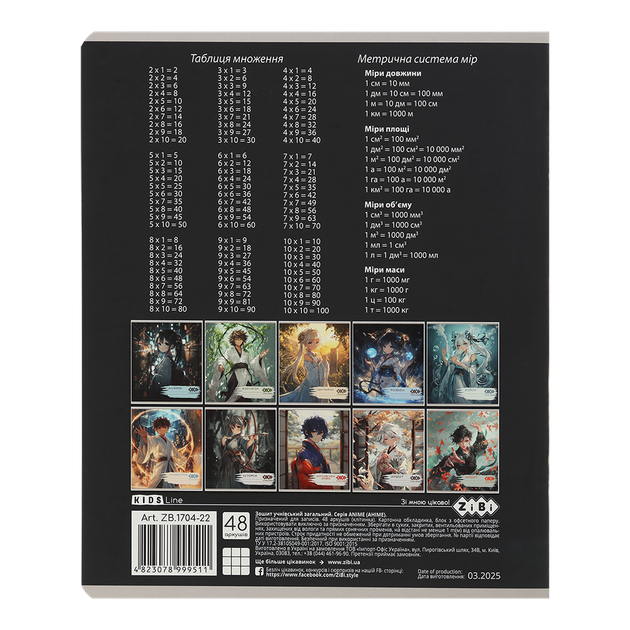Click the line '1 дм = 10 см = 100 мм'

point(404,94)
